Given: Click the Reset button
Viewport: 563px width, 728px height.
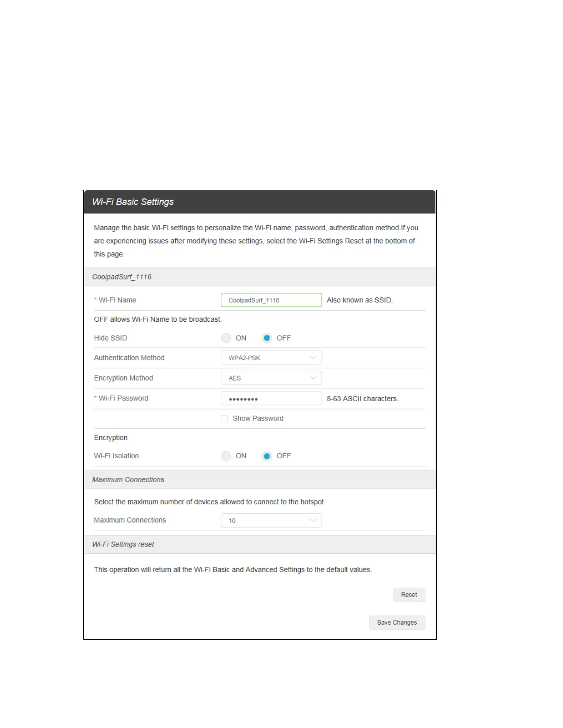Looking at the screenshot, I should click(409, 595).
